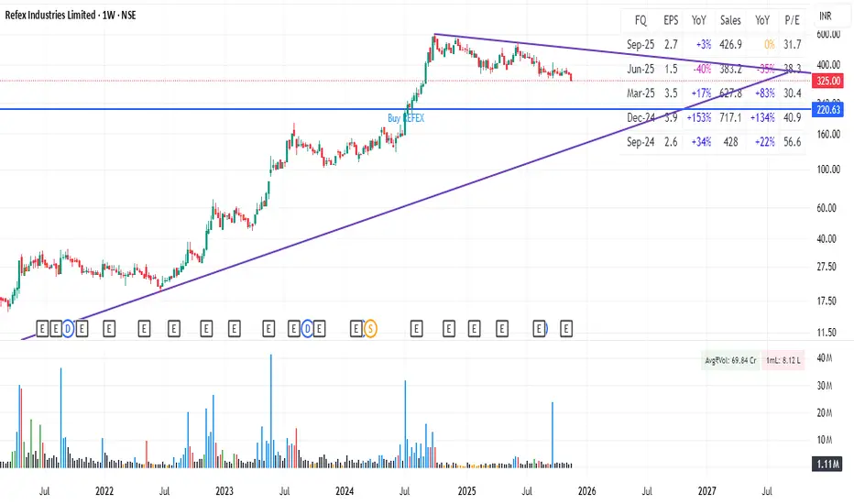Click the FQ column header

(x=640, y=21)
